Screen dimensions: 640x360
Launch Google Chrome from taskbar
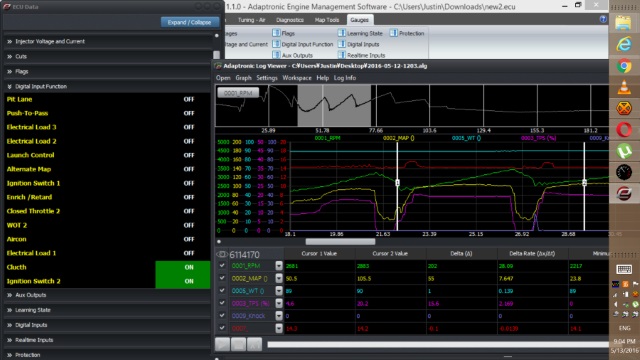tap(624, 66)
